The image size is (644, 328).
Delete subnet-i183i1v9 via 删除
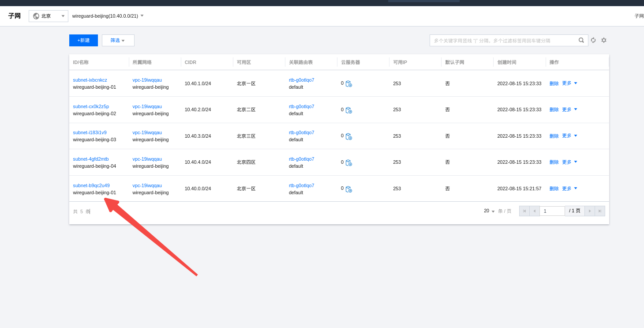click(554, 136)
